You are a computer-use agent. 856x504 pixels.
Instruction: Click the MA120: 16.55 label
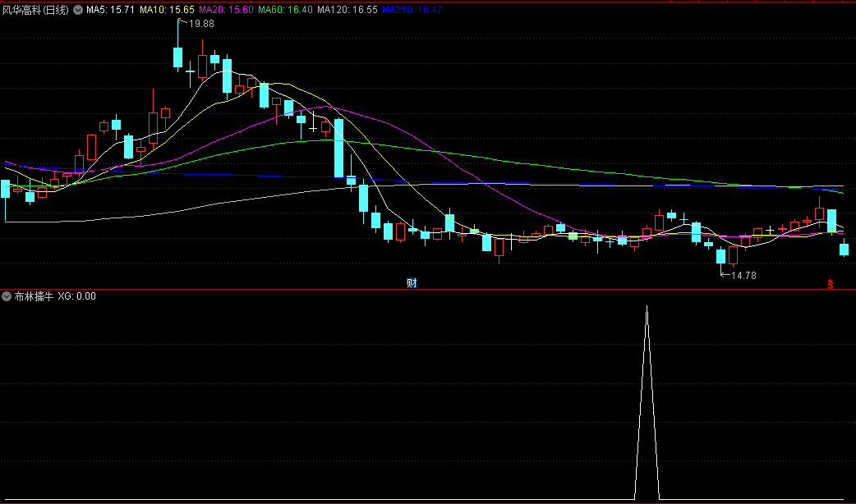point(347,10)
